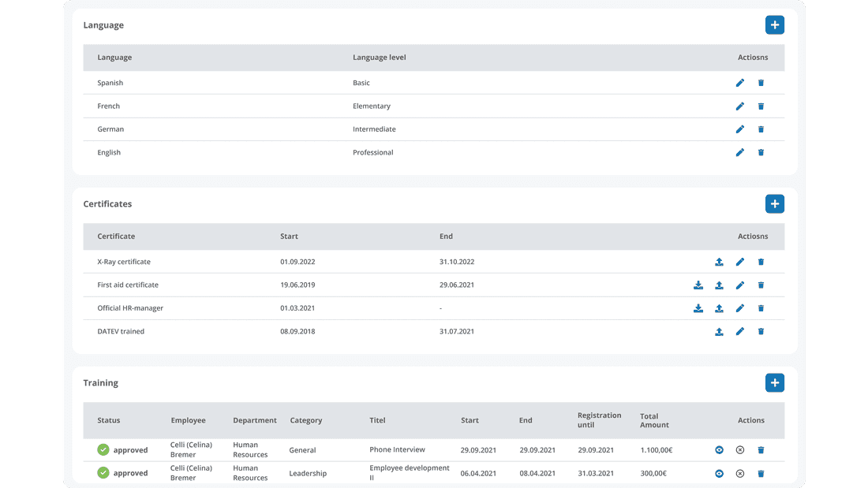Edit the German language entry
Screen dimensions: 868x488
click(740, 129)
